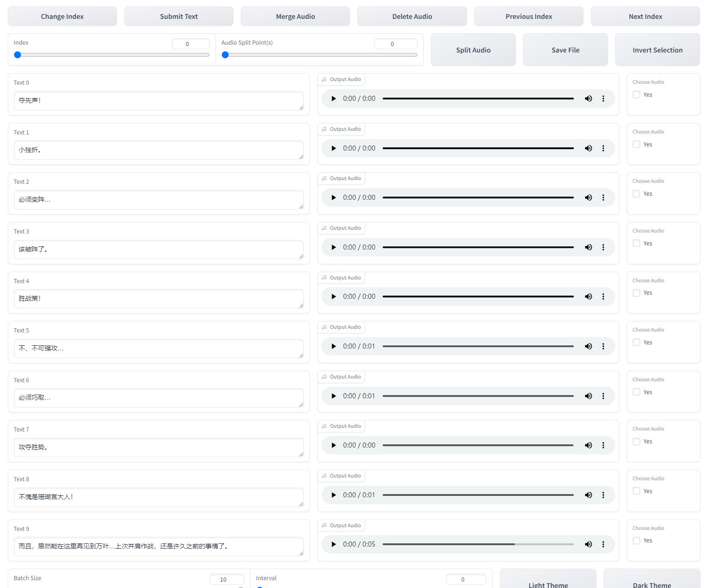Seek within the Text 5 audio progress bar
The image size is (706, 588).
478,346
